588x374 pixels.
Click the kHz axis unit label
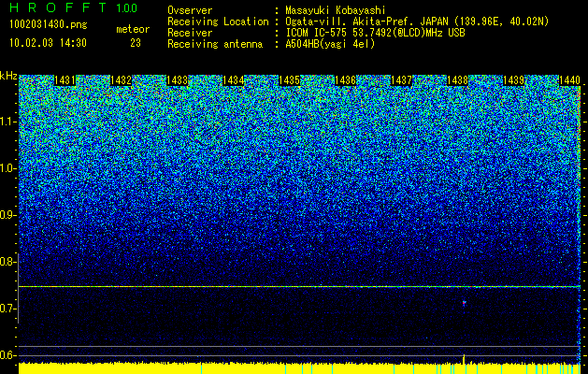(x=8, y=76)
